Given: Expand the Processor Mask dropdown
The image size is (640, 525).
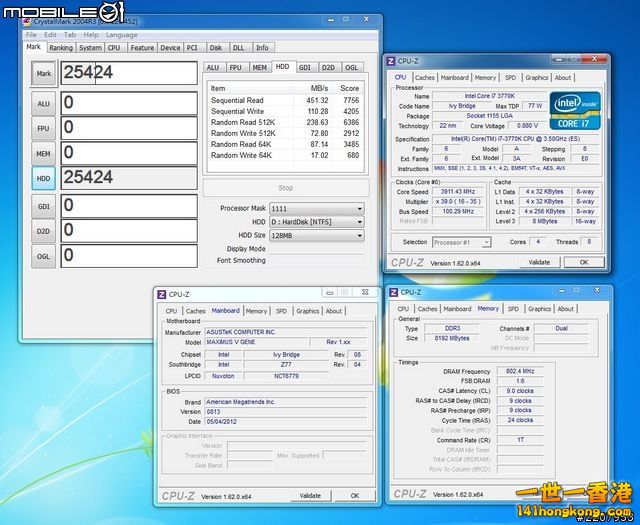Looking at the screenshot, I should coord(318,208).
